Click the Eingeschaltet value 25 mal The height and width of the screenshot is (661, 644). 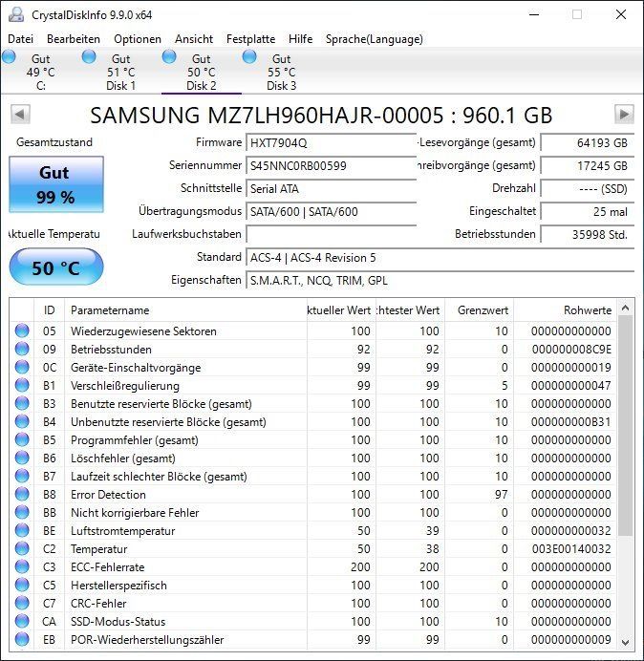pos(587,211)
